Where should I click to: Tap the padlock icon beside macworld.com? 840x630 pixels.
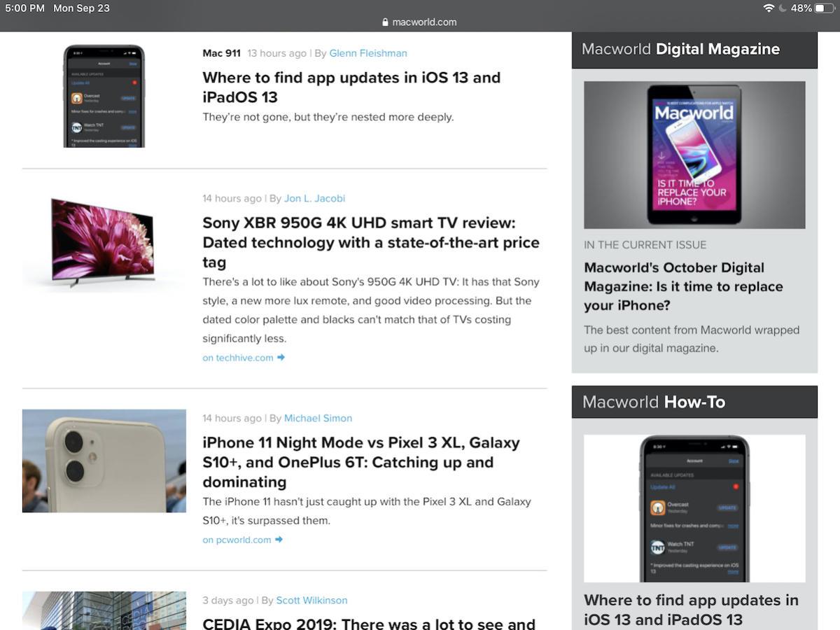(x=385, y=22)
